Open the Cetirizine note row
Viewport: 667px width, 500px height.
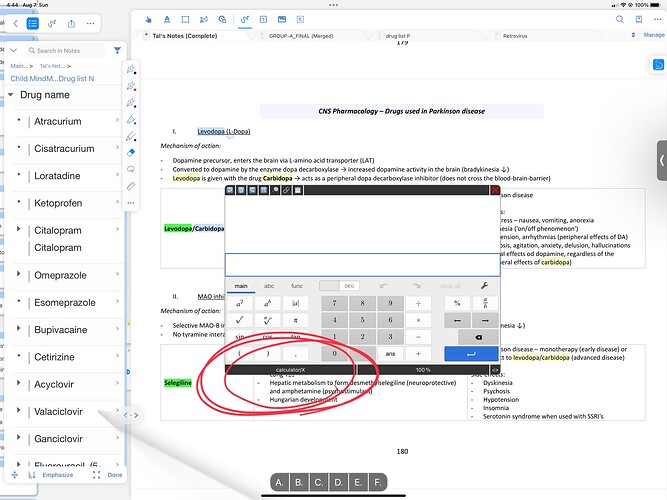point(66,357)
